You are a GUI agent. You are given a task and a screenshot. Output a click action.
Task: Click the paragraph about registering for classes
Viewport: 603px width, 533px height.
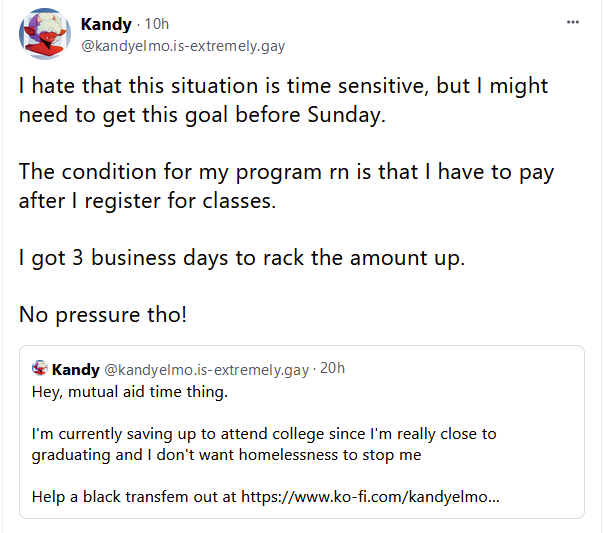287,186
